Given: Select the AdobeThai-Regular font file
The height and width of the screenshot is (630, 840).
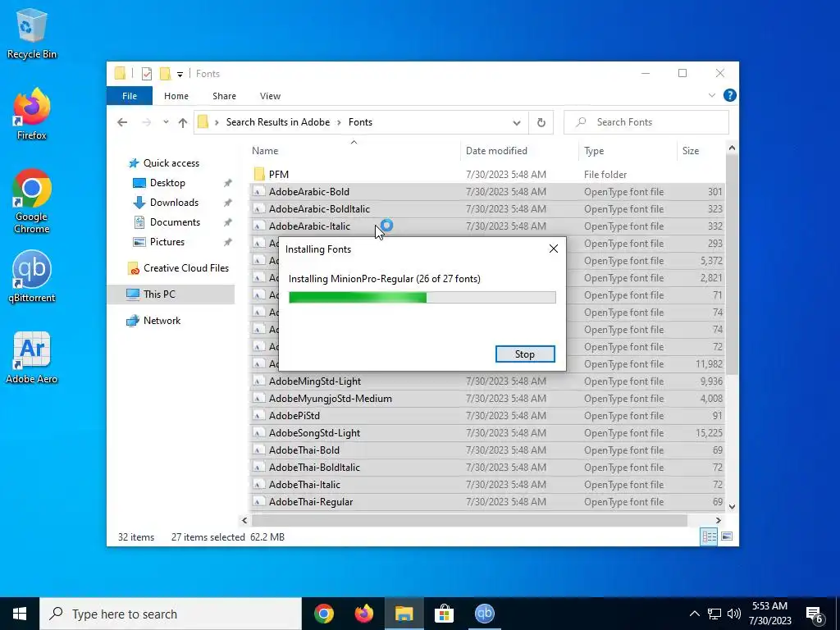Looking at the screenshot, I should [487, 502].
